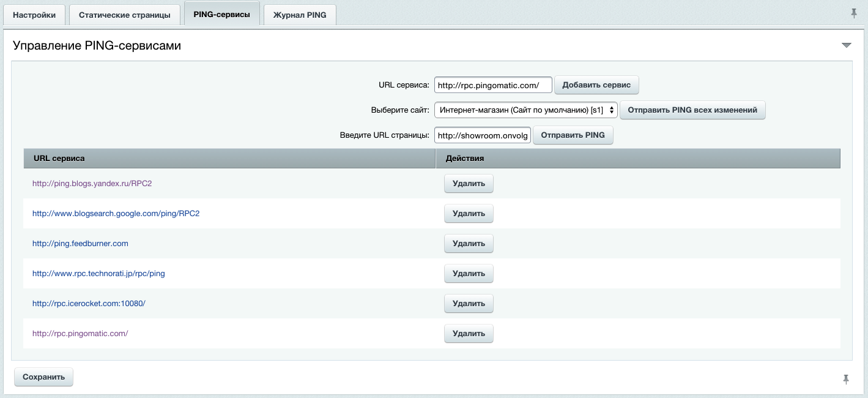Open the Журнал PING tab
The image size is (868, 398).
pos(300,15)
